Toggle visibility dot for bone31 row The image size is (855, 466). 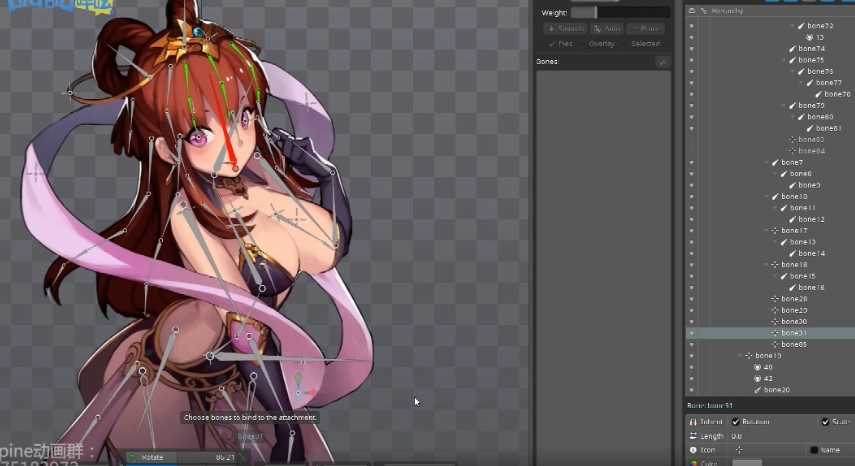(692, 333)
